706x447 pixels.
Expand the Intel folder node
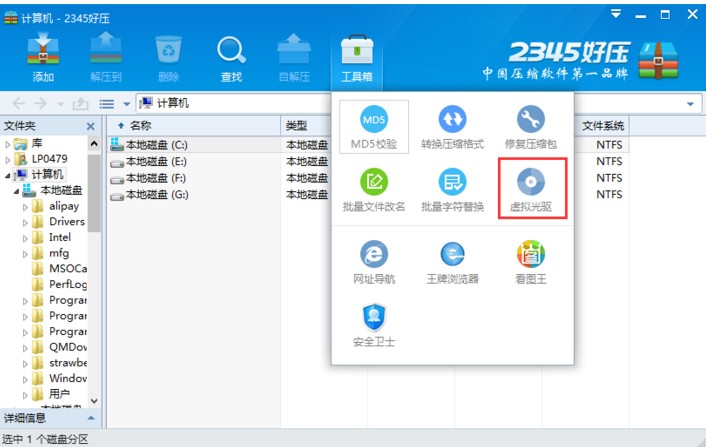point(25,239)
